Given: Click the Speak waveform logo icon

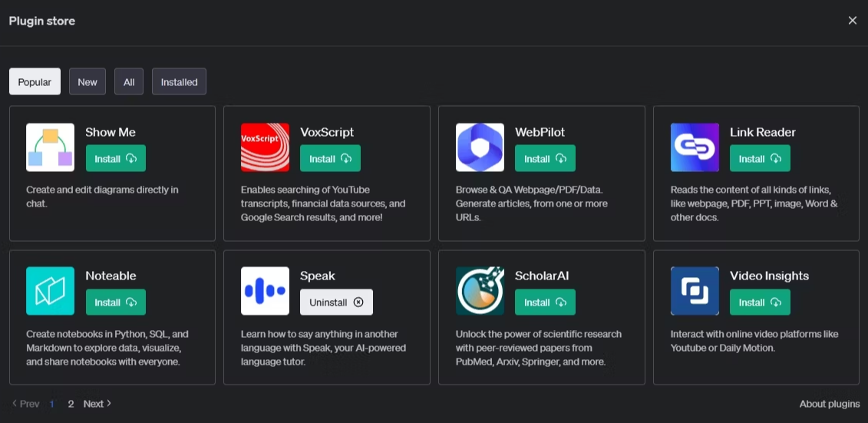Looking at the screenshot, I should [266, 291].
